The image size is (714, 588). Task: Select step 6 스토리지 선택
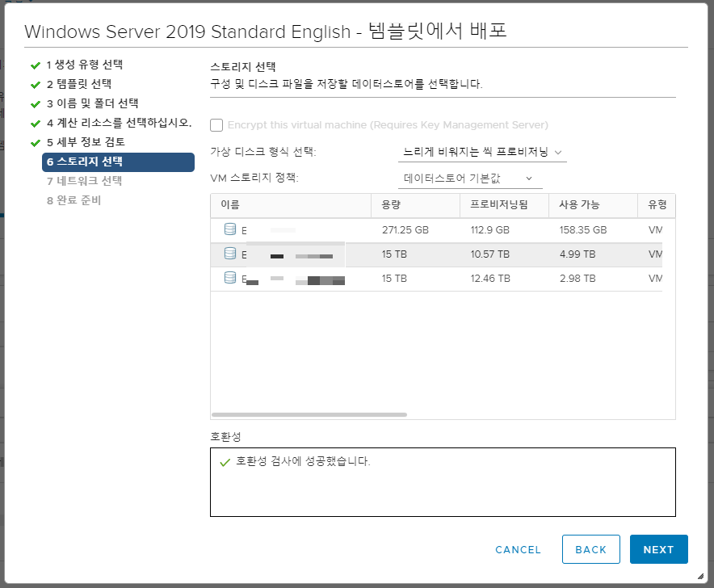click(x=119, y=162)
